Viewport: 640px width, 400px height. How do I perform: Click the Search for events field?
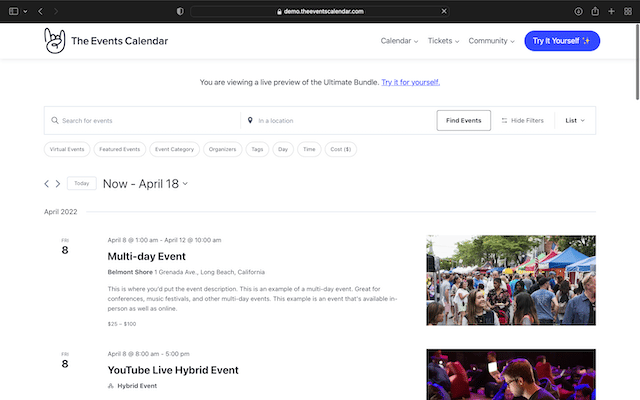pyautogui.click(x=145, y=120)
